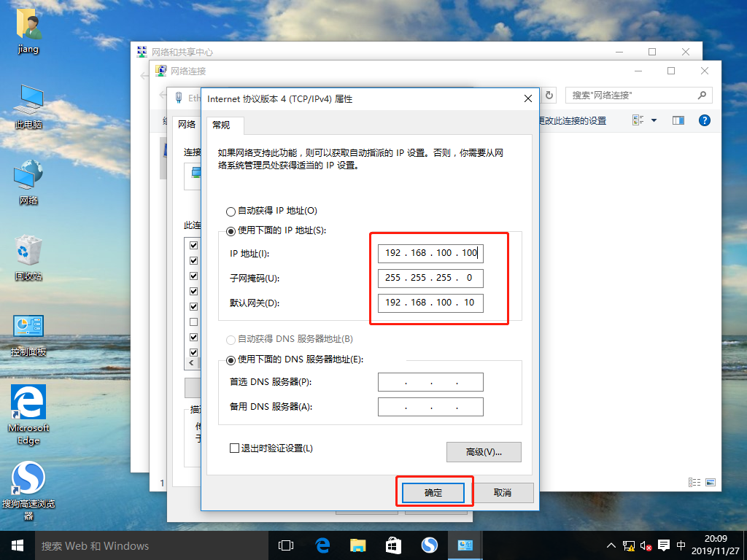This screenshot has width=747, height=560.
Task: Click the 备用 DNS 服务器 field
Action: click(x=430, y=407)
